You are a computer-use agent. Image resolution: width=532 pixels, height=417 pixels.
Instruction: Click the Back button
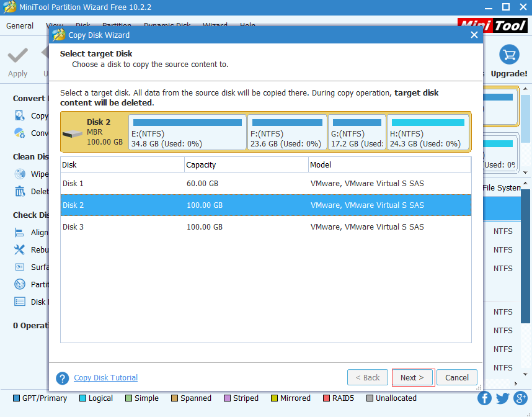(x=368, y=378)
